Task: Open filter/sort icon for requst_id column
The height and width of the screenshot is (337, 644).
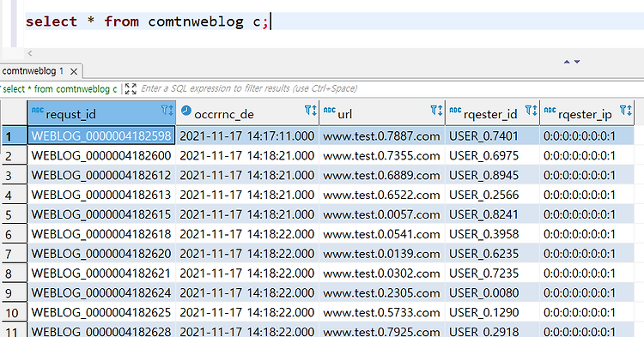Action: pos(167,111)
